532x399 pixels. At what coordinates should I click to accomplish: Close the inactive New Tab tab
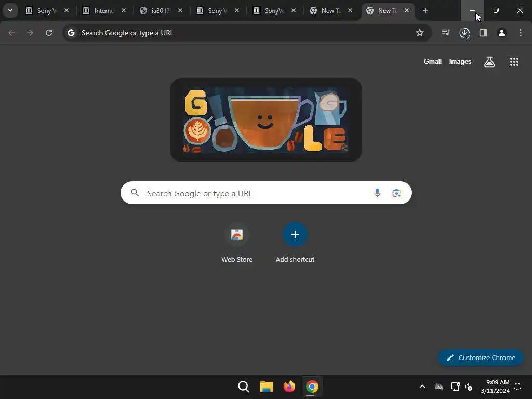pyautogui.click(x=350, y=10)
